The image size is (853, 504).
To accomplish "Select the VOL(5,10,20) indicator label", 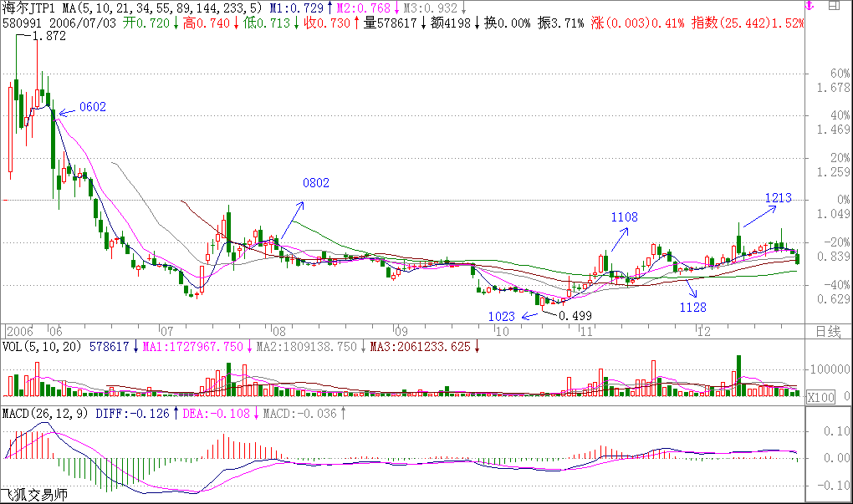I will (x=43, y=346).
